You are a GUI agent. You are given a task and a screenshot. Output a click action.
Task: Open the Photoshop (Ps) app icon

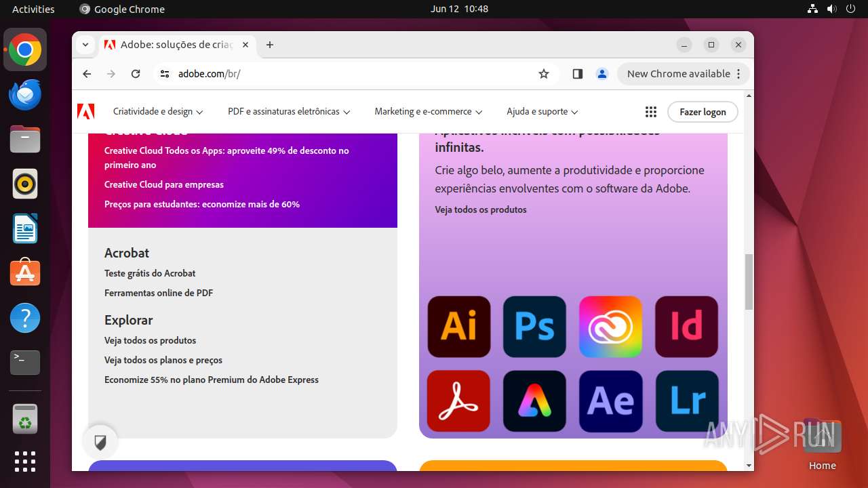point(534,327)
